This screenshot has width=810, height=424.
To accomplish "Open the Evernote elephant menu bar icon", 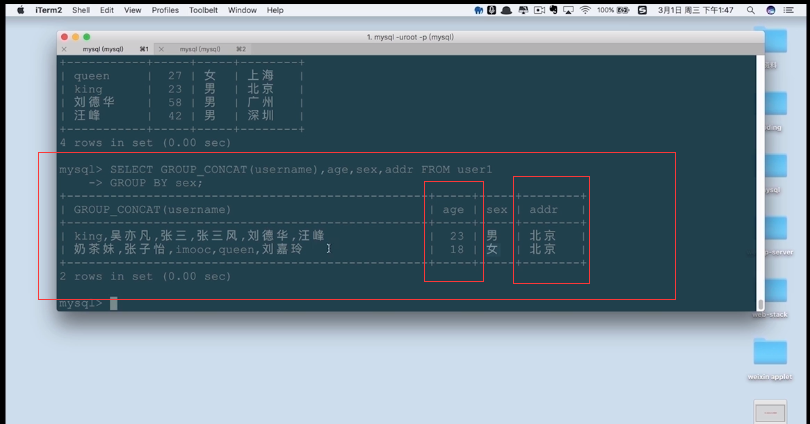I will point(553,10).
